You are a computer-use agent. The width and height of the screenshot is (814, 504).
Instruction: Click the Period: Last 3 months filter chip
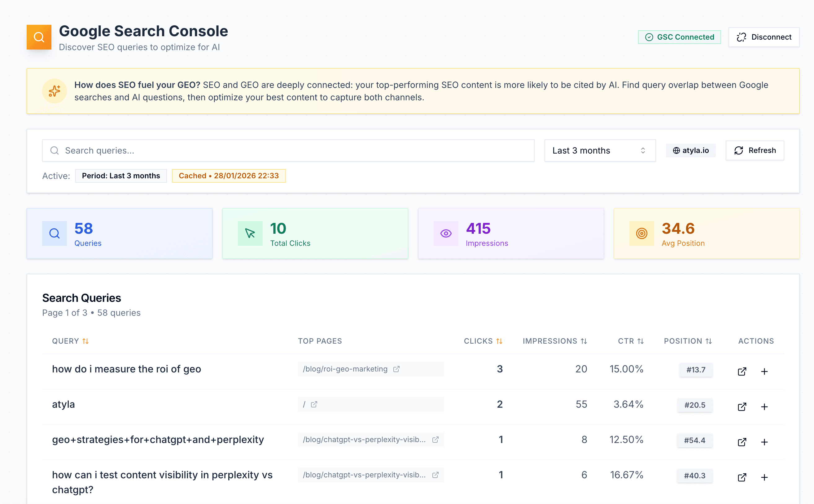[121, 176]
